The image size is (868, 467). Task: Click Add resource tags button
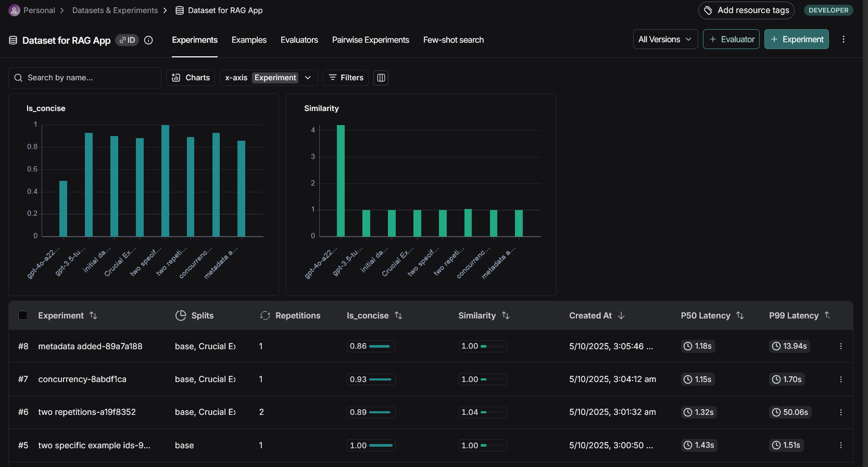click(746, 10)
